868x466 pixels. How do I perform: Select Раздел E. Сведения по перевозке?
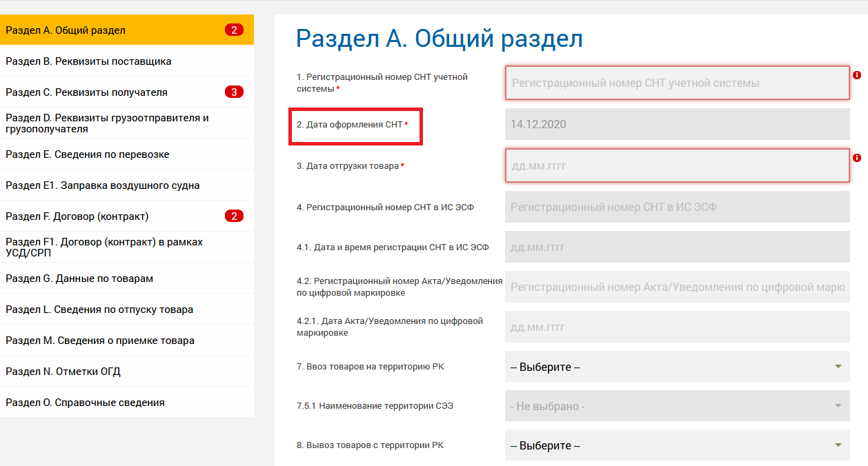click(x=127, y=154)
